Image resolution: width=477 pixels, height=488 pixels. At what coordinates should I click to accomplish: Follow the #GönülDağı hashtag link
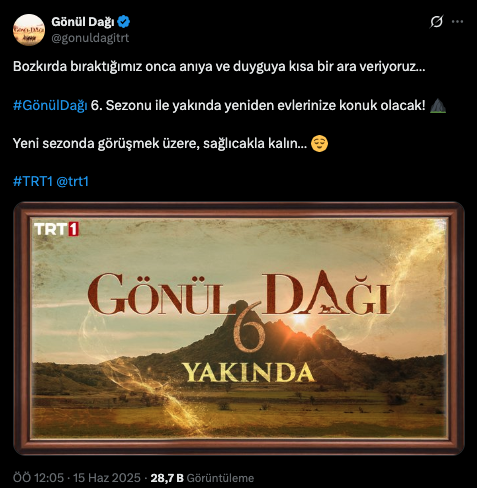pos(50,105)
